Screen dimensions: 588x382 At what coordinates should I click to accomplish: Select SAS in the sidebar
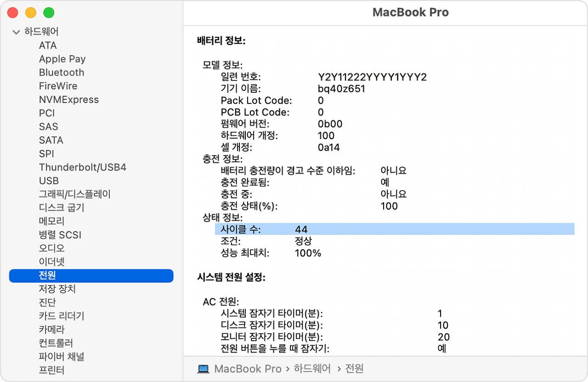tap(48, 127)
